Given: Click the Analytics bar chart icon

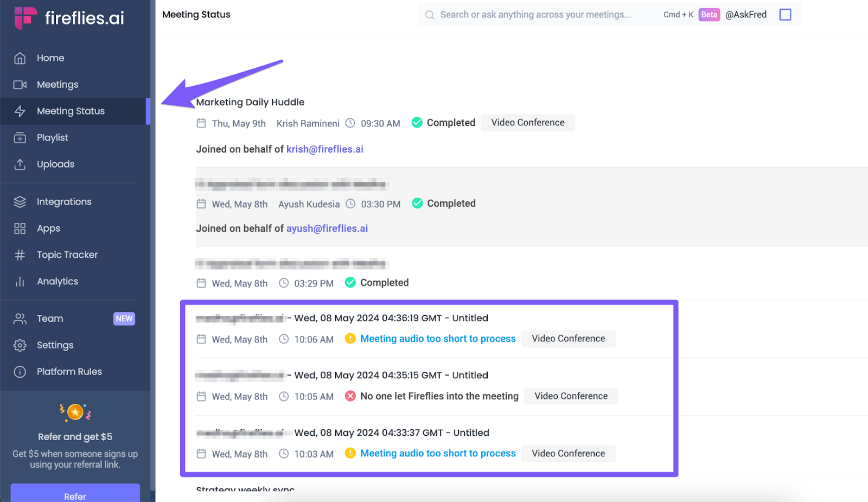Looking at the screenshot, I should 20,282.
